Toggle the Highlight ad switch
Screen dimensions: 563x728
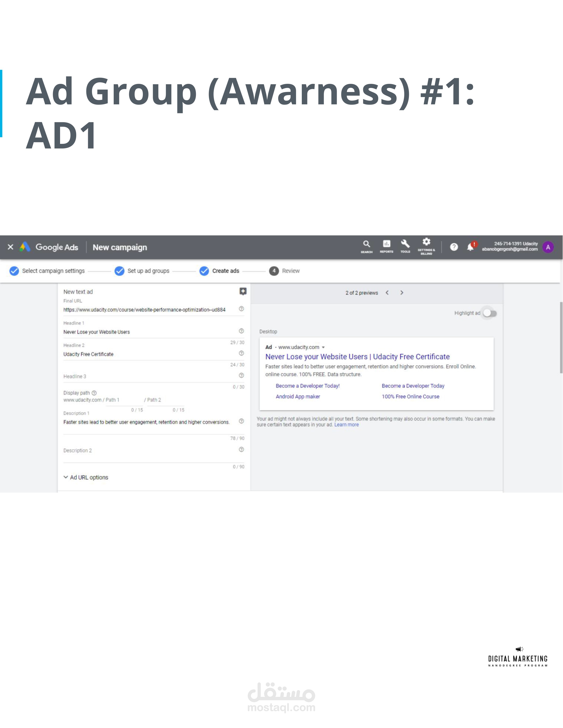490,313
